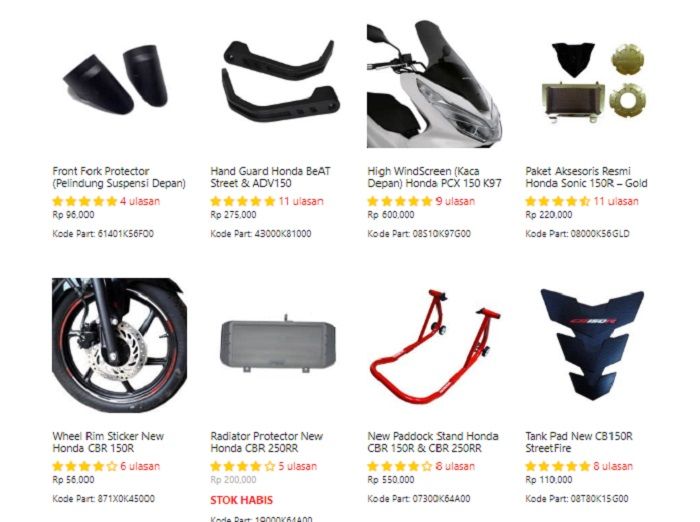Open the Tank Pad CB150R image
This screenshot has height=522, width=700.
592,345
